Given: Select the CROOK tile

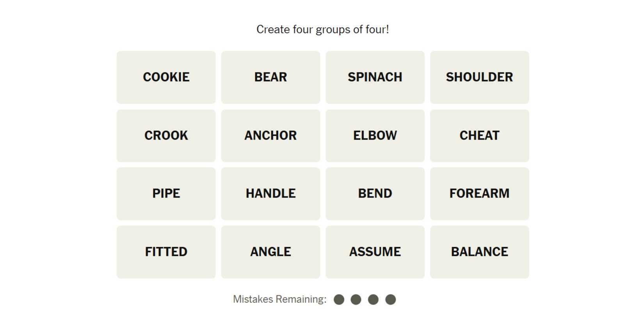Looking at the screenshot, I should [x=166, y=135].
